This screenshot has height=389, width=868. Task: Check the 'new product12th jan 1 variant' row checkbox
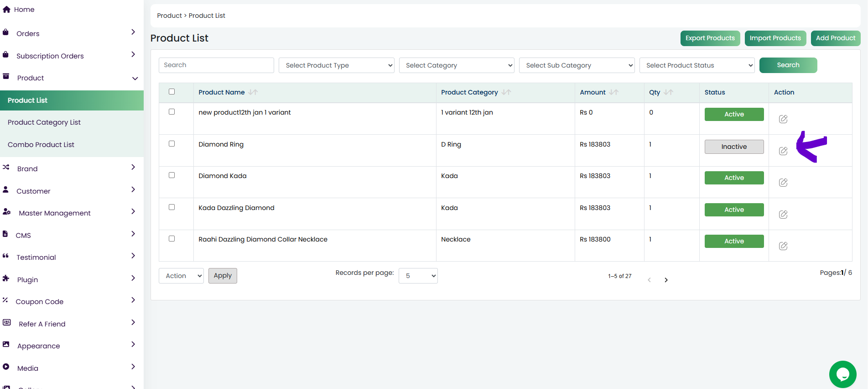[172, 112]
